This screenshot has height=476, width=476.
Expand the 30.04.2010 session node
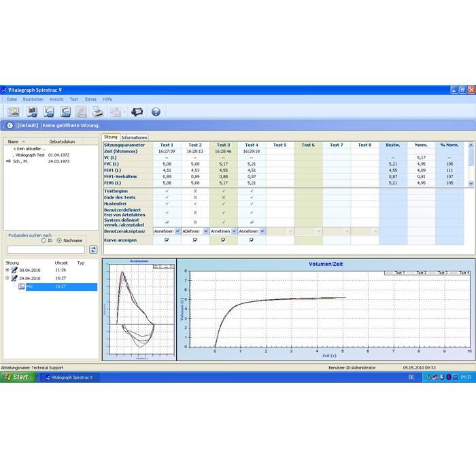coord(7,270)
